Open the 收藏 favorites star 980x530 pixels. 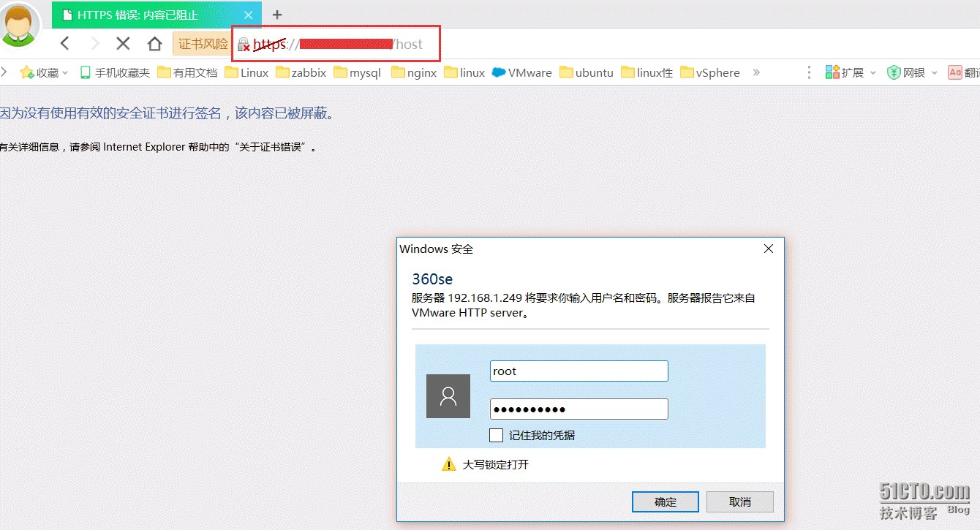(x=27, y=72)
